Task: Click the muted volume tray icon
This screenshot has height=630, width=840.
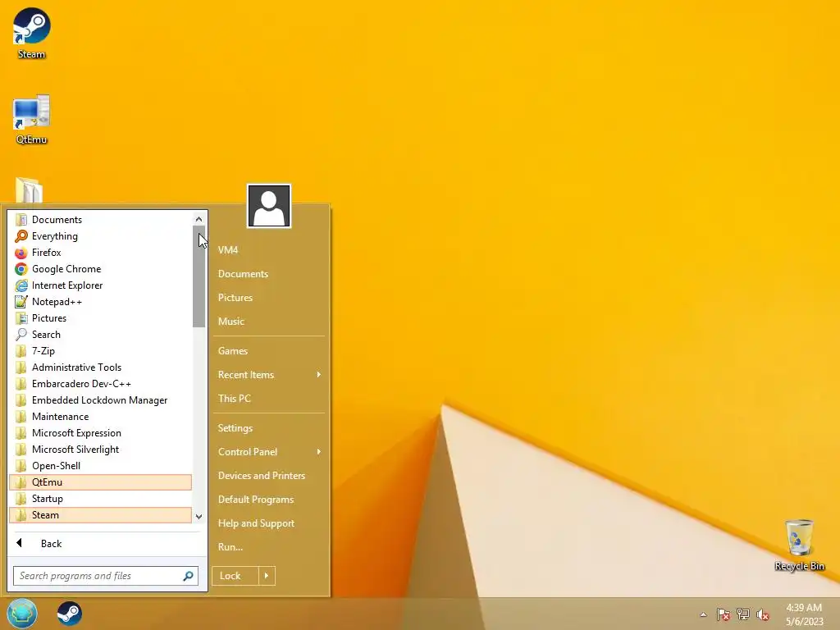Action: click(763, 614)
